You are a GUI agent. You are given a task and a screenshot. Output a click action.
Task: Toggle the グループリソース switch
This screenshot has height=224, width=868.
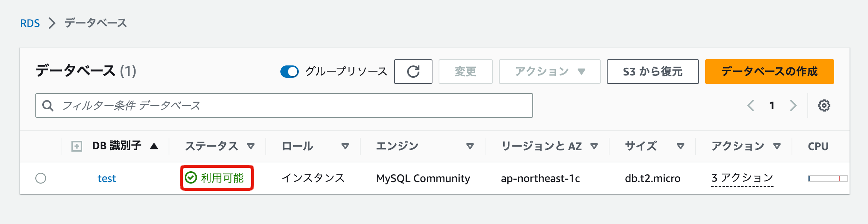(290, 72)
